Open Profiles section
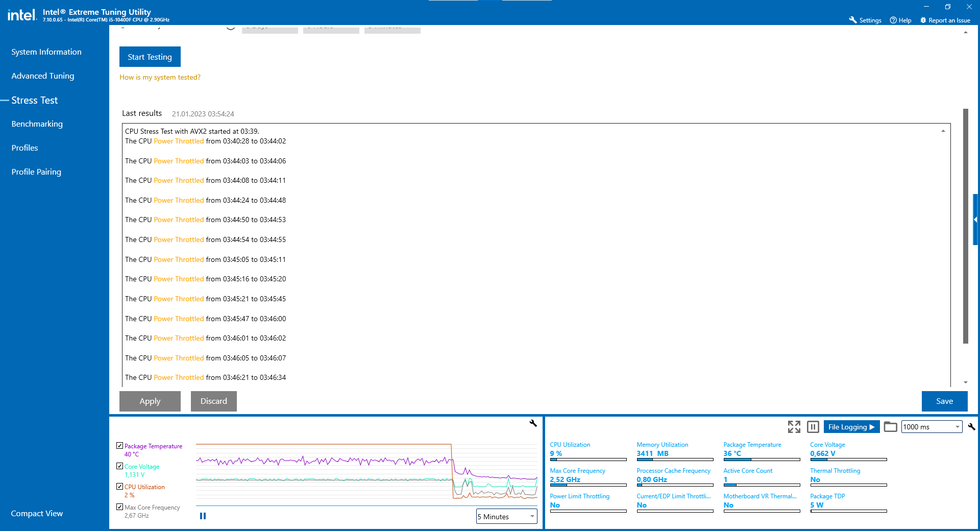 pyautogui.click(x=24, y=148)
